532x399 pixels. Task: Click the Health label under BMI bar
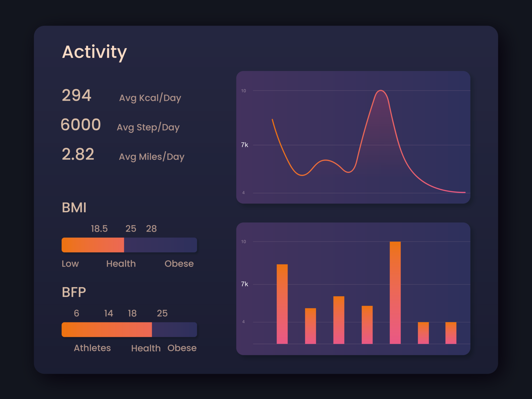tap(121, 264)
